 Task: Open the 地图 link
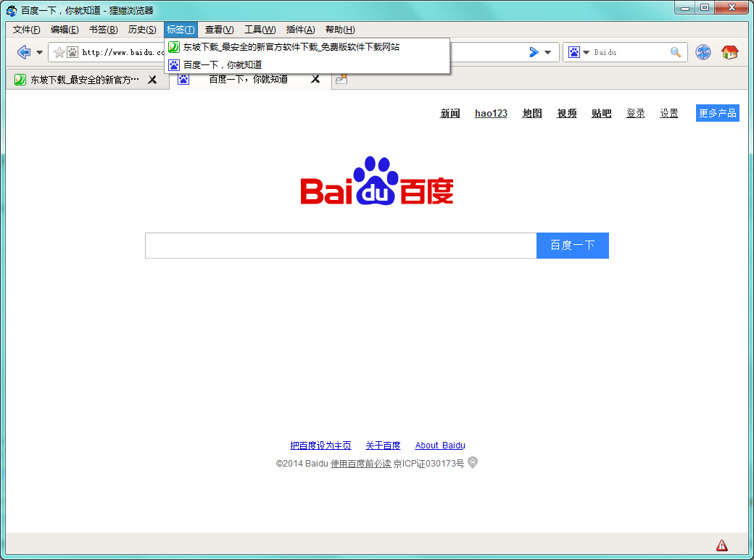532,114
